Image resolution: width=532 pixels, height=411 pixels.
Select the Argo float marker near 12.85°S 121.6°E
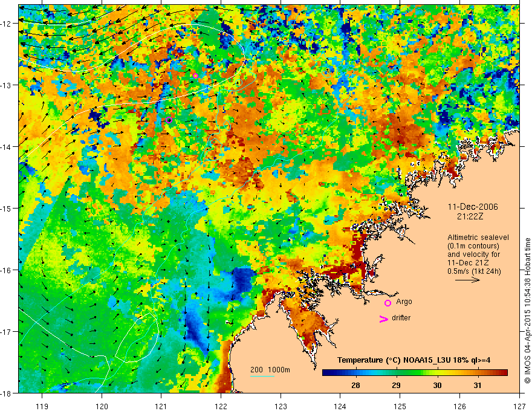point(195,76)
